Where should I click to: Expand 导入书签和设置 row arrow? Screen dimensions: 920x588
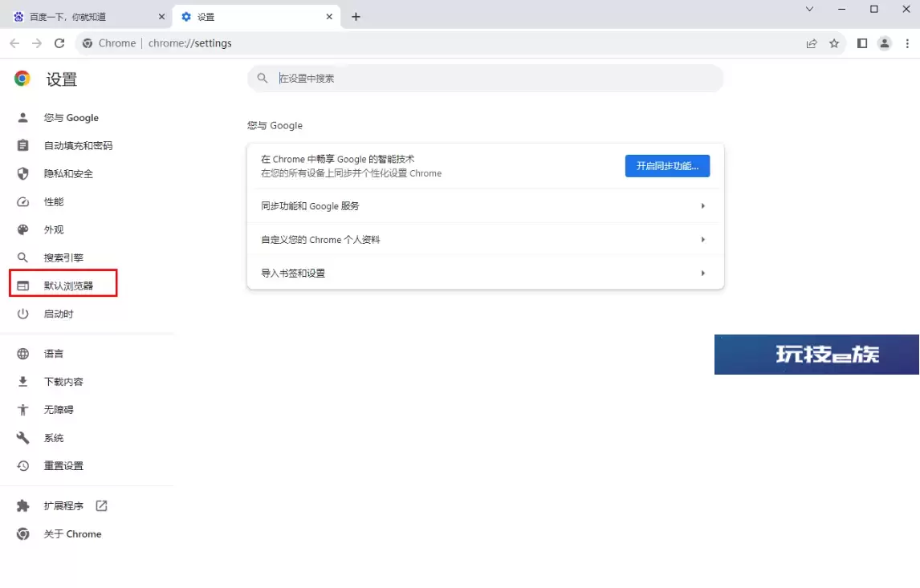click(703, 274)
